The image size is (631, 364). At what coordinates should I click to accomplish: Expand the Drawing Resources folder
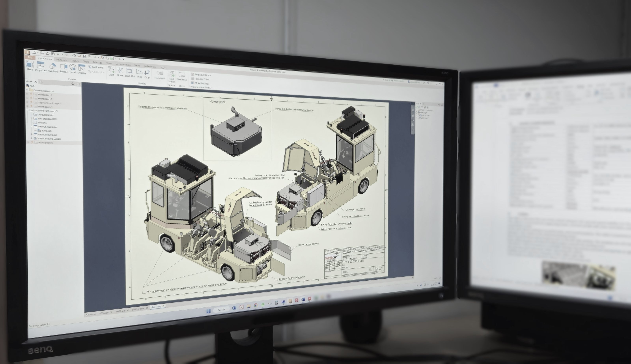(27, 90)
